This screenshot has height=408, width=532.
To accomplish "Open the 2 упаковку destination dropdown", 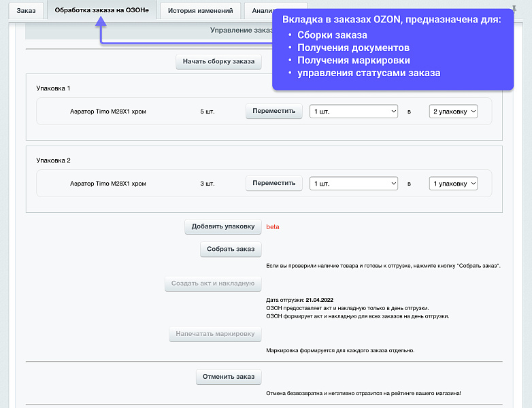I will click(452, 112).
